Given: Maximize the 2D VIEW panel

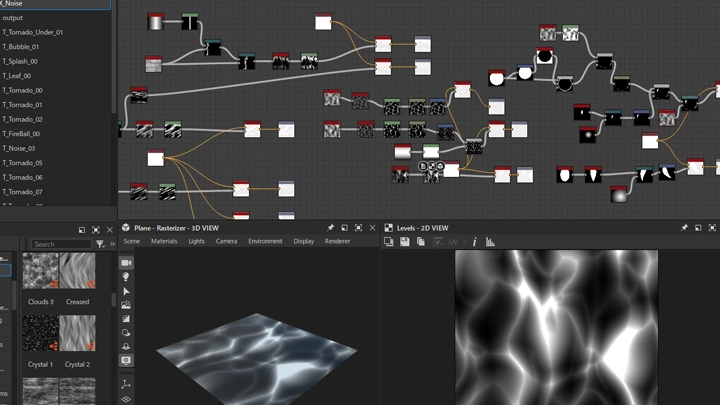Looking at the screenshot, I should pos(712,228).
